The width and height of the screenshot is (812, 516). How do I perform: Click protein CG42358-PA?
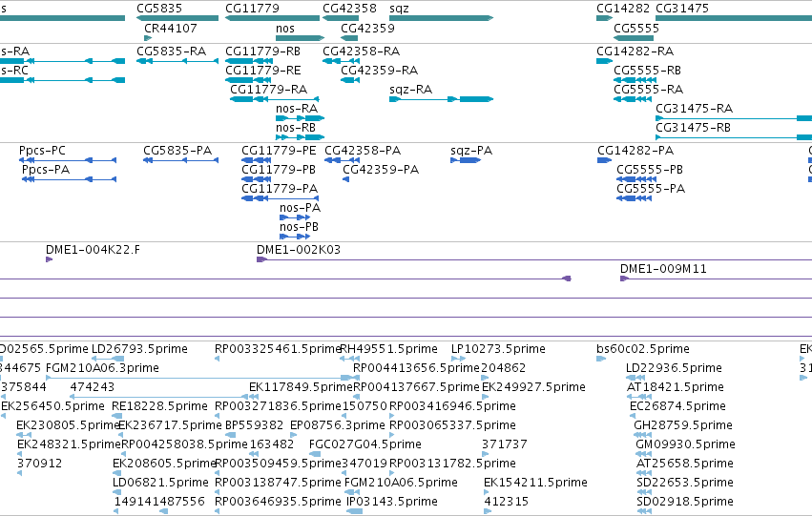[x=342, y=160]
